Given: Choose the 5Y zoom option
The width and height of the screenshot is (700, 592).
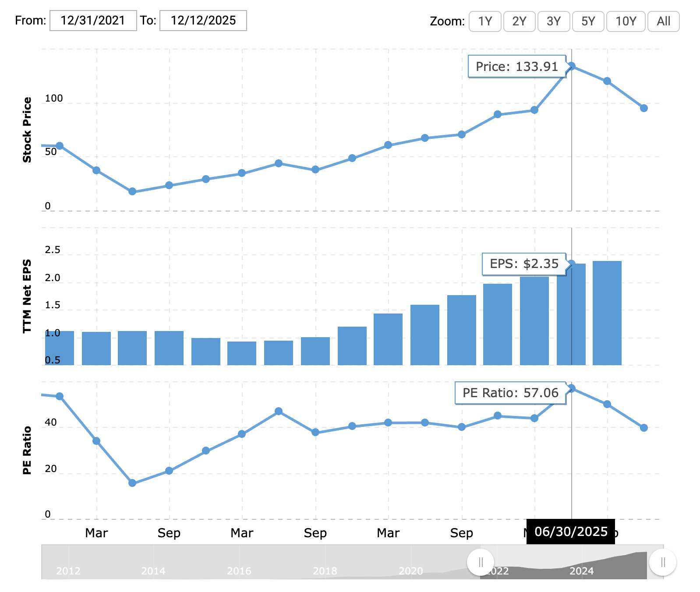Looking at the screenshot, I should [588, 21].
